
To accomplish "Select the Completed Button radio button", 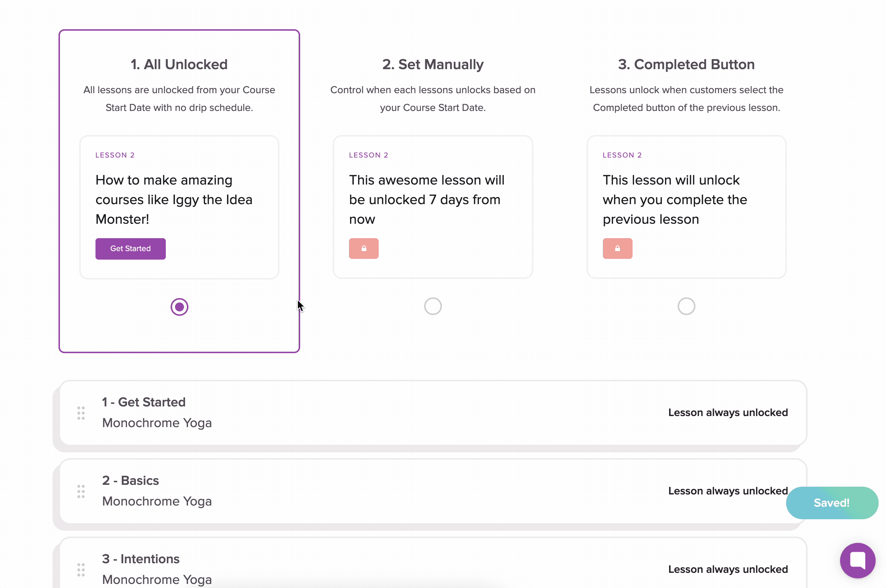I will click(686, 306).
